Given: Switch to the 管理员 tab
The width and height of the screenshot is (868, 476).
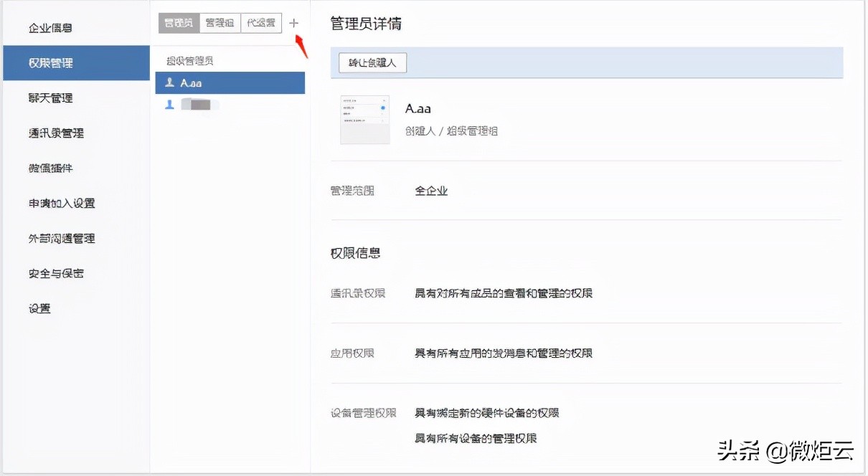Looking at the screenshot, I should pos(178,22).
